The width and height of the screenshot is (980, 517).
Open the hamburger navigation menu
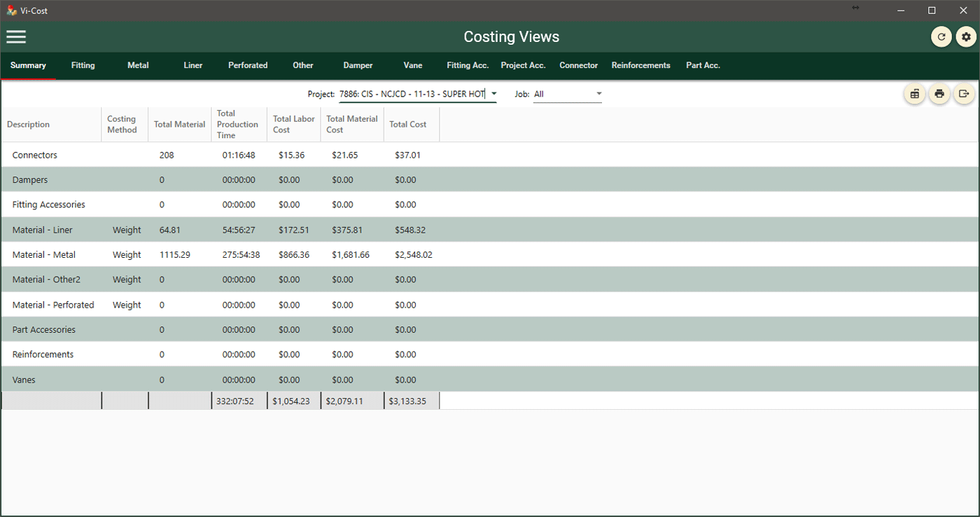pyautogui.click(x=16, y=37)
